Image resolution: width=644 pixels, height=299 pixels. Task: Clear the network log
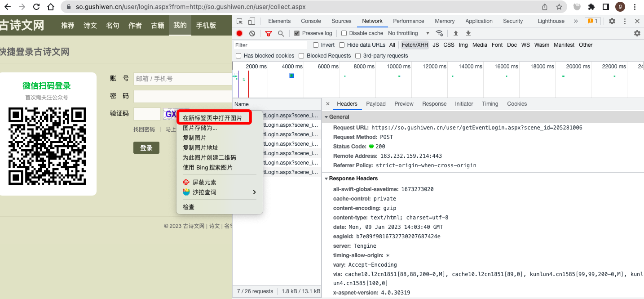click(252, 33)
